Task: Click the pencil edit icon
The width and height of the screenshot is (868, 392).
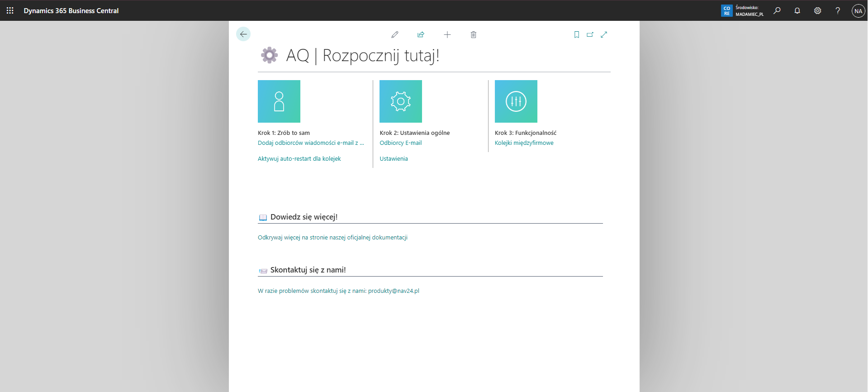Action: point(394,35)
